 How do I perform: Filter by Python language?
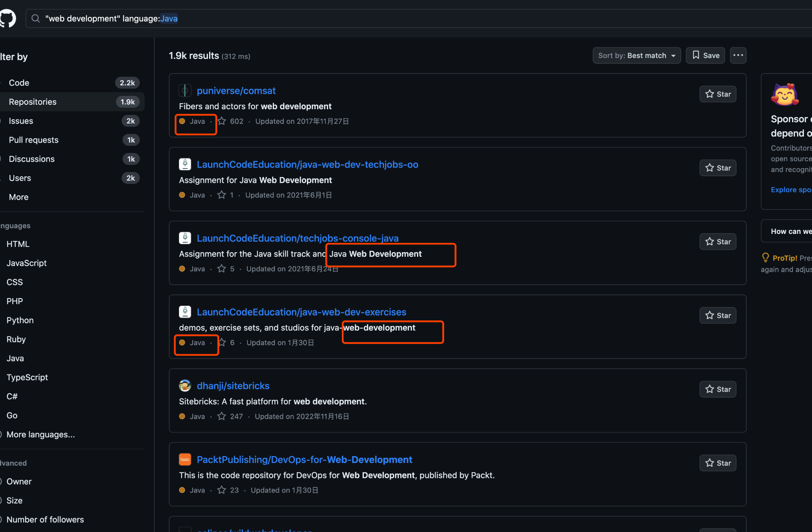(x=20, y=320)
